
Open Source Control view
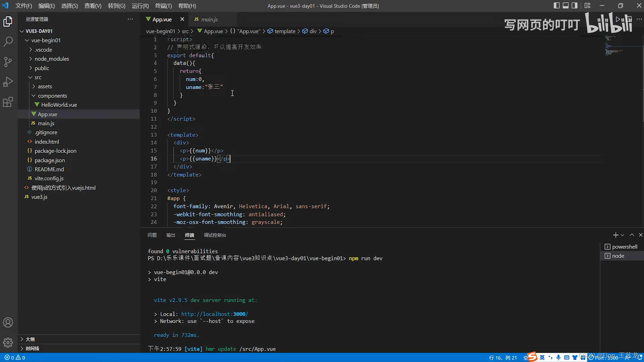coord(8,62)
